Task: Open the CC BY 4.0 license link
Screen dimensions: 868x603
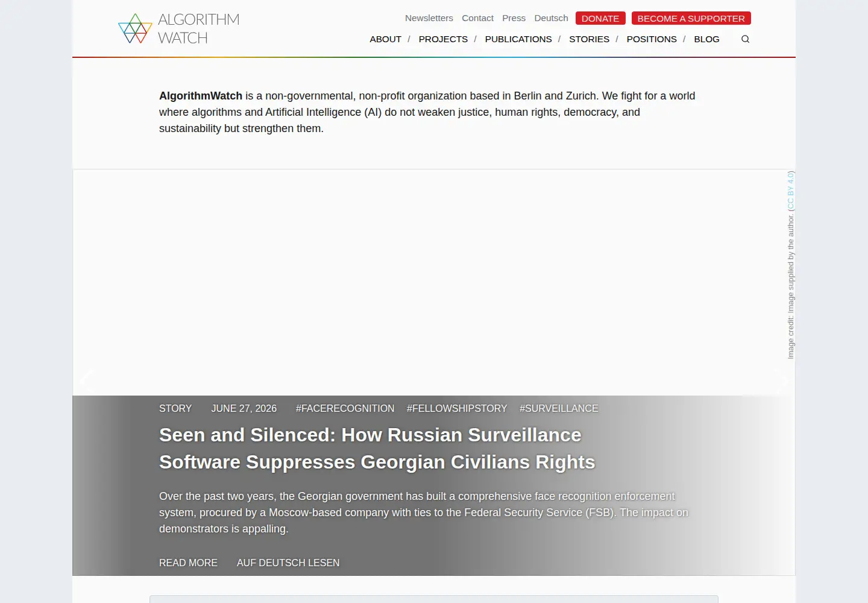Action: pyautogui.click(x=791, y=191)
